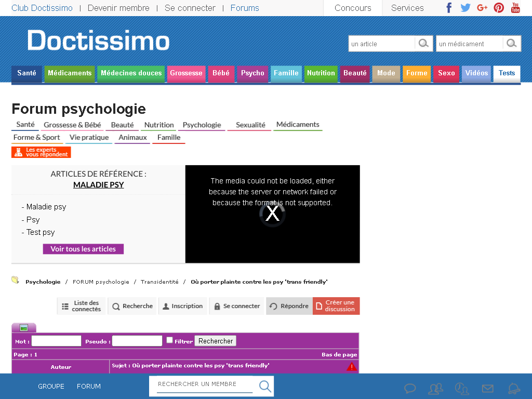The height and width of the screenshot is (399, 532).
Task: Open the Facebook icon in top bar
Action: click(448, 7)
